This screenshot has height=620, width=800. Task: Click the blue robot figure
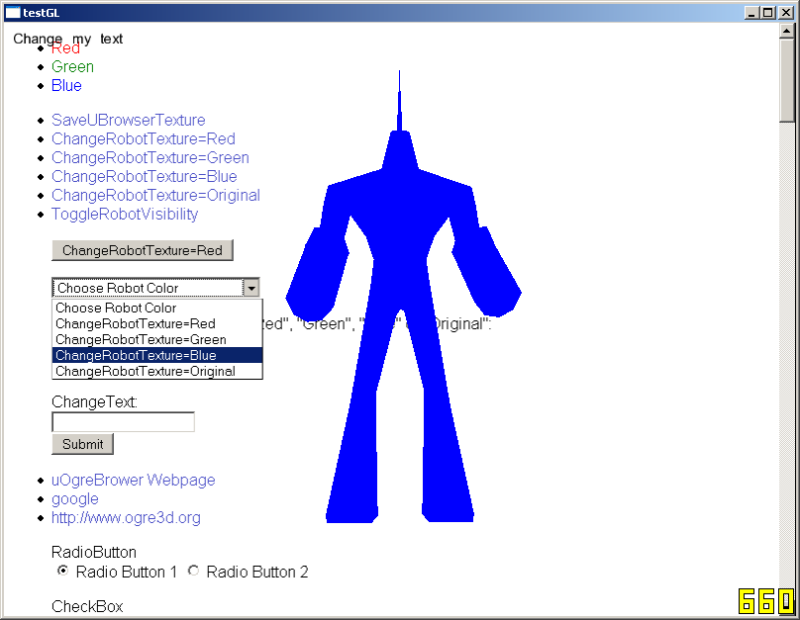click(402, 296)
